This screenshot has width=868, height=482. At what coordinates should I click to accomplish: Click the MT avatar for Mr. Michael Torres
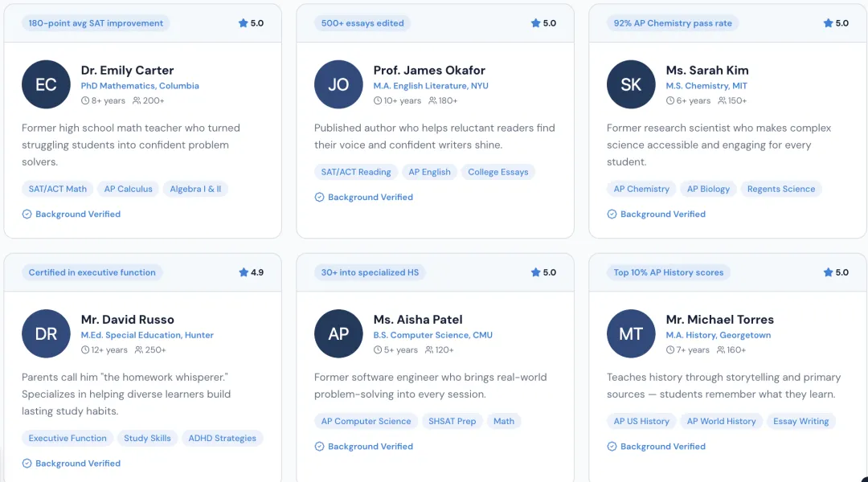pyautogui.click(x=631, y=333)
